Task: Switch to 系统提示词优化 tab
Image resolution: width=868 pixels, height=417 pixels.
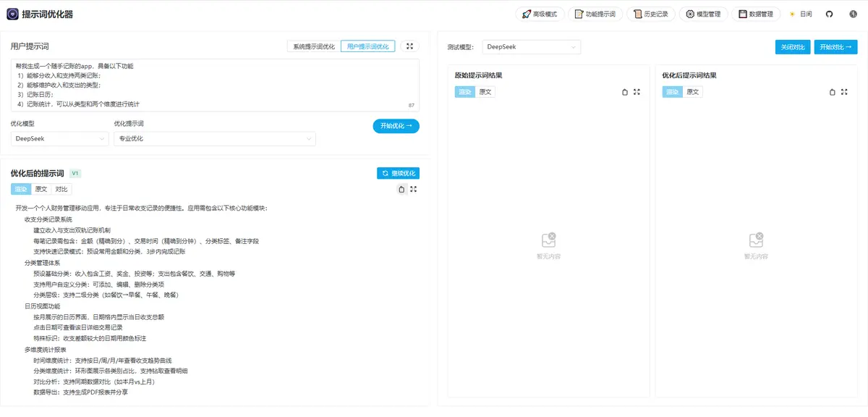Action: click(314, 46)
